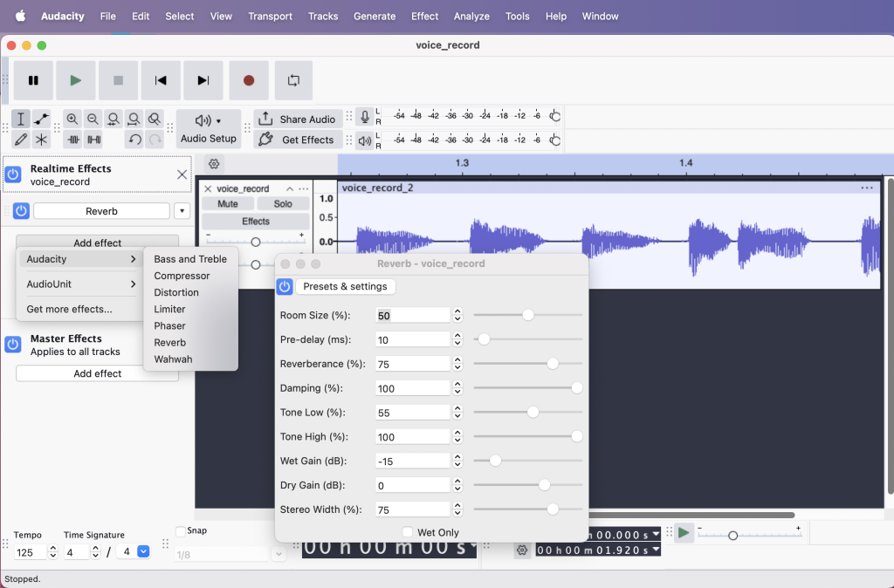This screenshot has width=894, height=588.
Task: Click the Record button
Action: tap(249, 80)
